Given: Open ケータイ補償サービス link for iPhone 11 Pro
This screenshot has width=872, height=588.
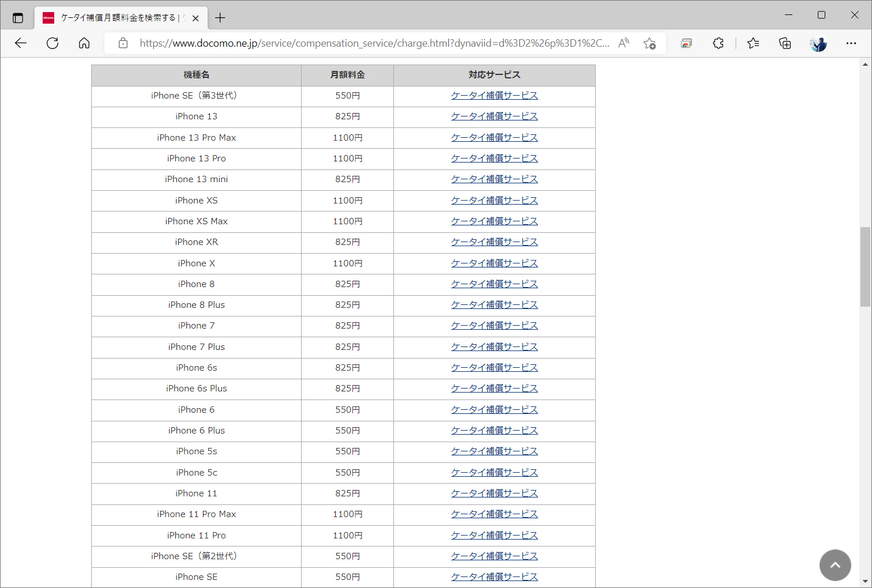Looking at the screenshot, I should [x=494, y=536].
